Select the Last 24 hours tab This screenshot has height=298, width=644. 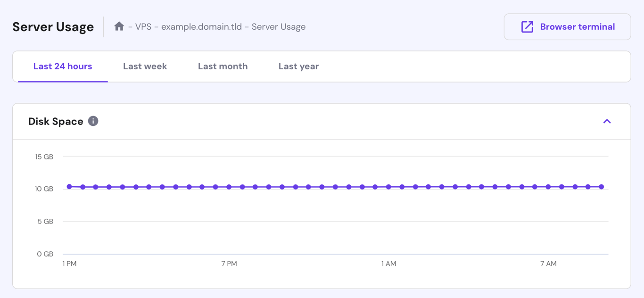coord(62,66)
